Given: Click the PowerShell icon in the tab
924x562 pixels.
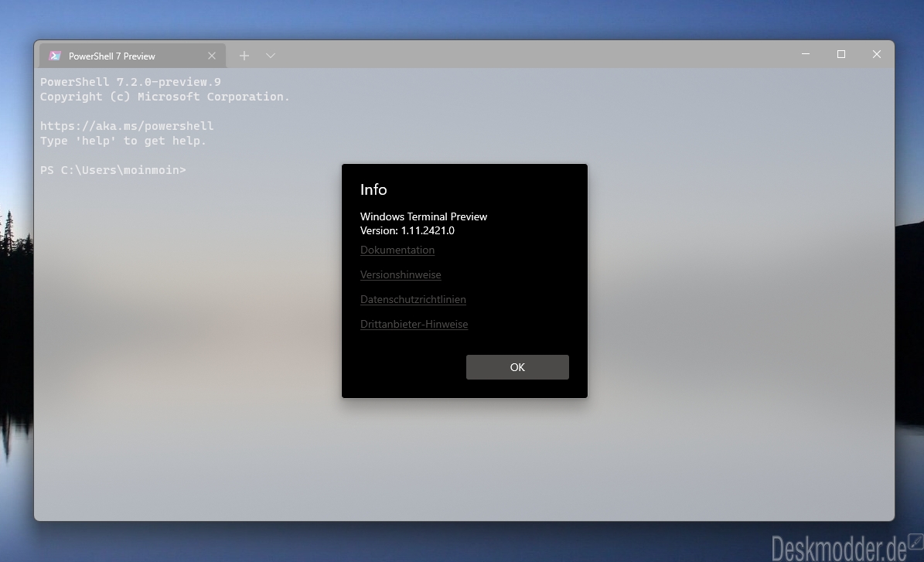Looking at the screenshot, I should pyautogui.click(x=55, y=56).
